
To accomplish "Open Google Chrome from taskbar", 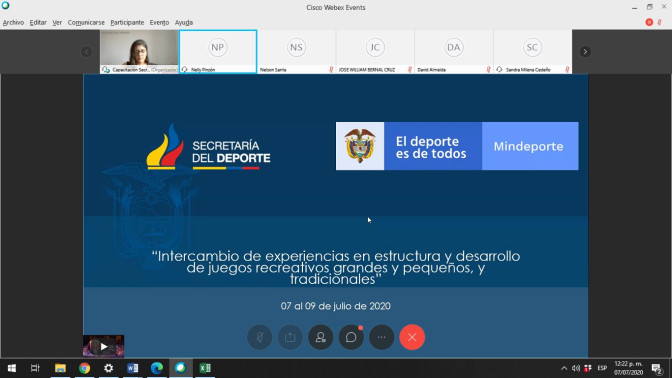I will [84, 368].
